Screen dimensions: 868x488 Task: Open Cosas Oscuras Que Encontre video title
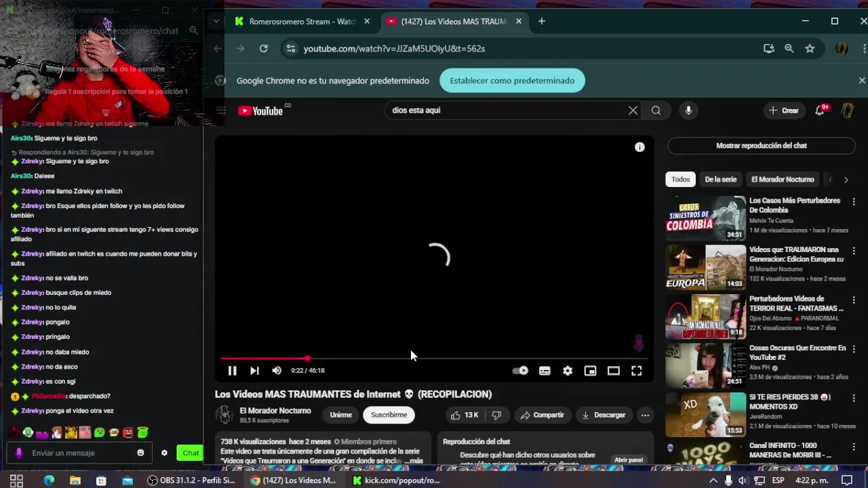[x=797, y=352]
